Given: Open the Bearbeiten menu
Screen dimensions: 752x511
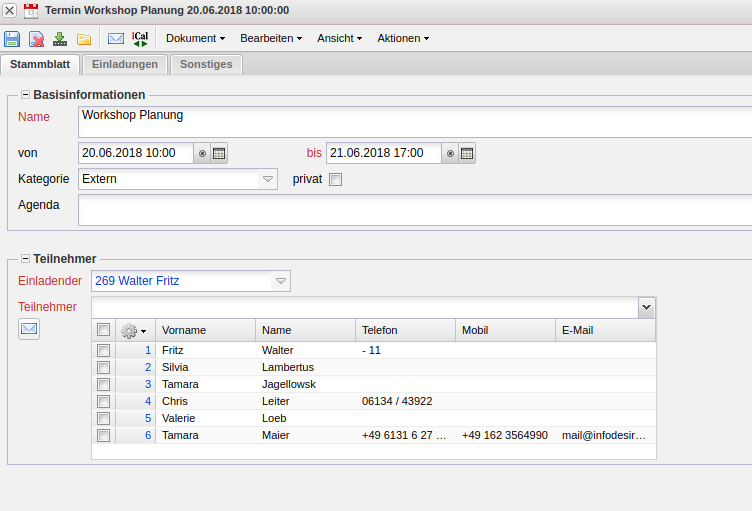Looking at the screenshot, I should coord(271,38).
